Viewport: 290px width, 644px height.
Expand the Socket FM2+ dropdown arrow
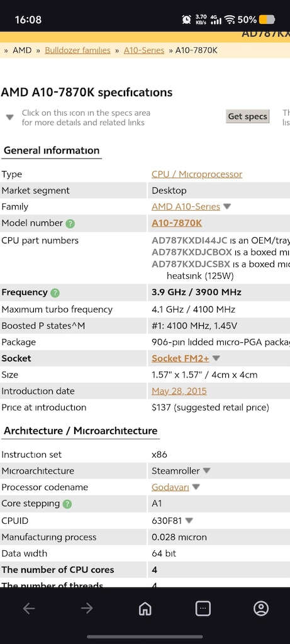(x=216, y=358)
